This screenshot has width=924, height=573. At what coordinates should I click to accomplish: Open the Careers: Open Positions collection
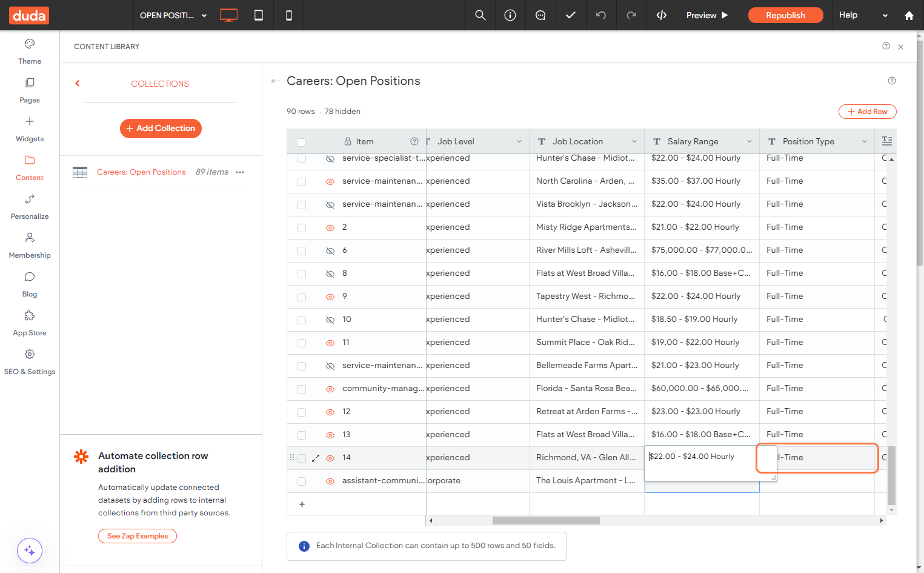pyautogui.click(x=141, y=172)
